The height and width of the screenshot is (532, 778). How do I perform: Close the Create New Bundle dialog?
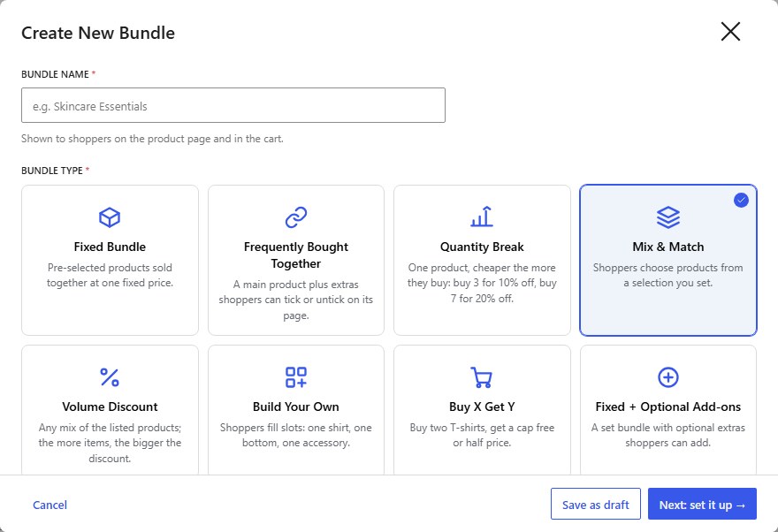coord(730,32)
